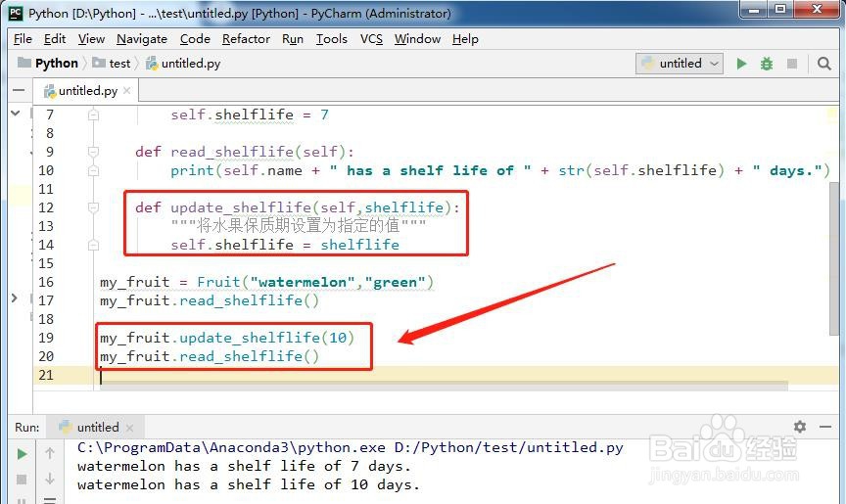Click the editor horizontal scrollbar
846x504 pixels.
pos(444,386)
